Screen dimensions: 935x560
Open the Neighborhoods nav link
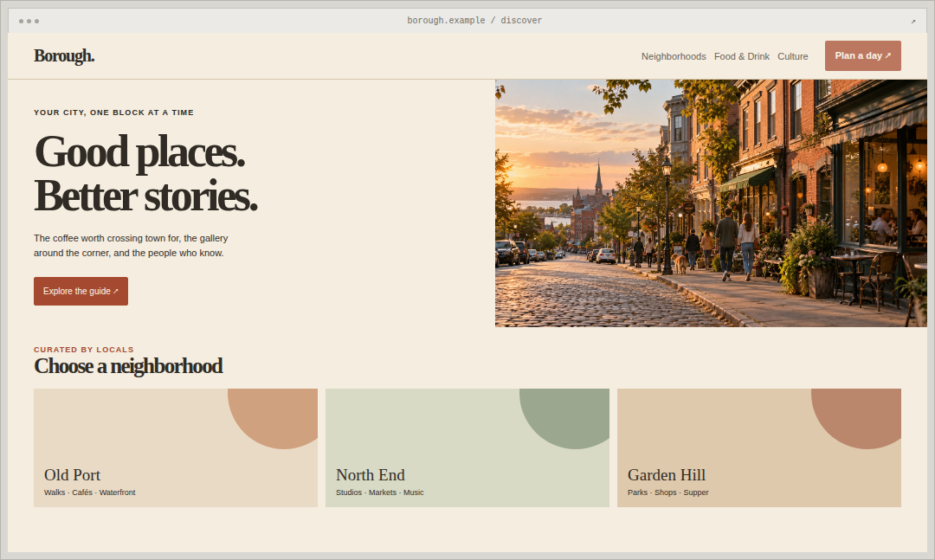(x=674, y=56)
